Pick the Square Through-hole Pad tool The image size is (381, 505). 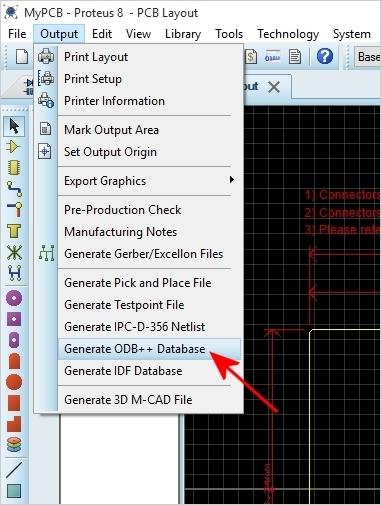[x=14, y=319]
